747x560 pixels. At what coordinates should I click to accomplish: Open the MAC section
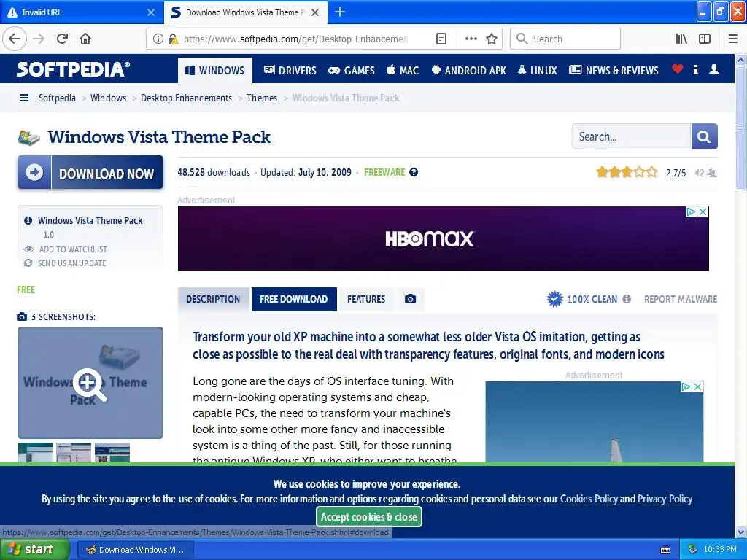click(x=403, y=71)
